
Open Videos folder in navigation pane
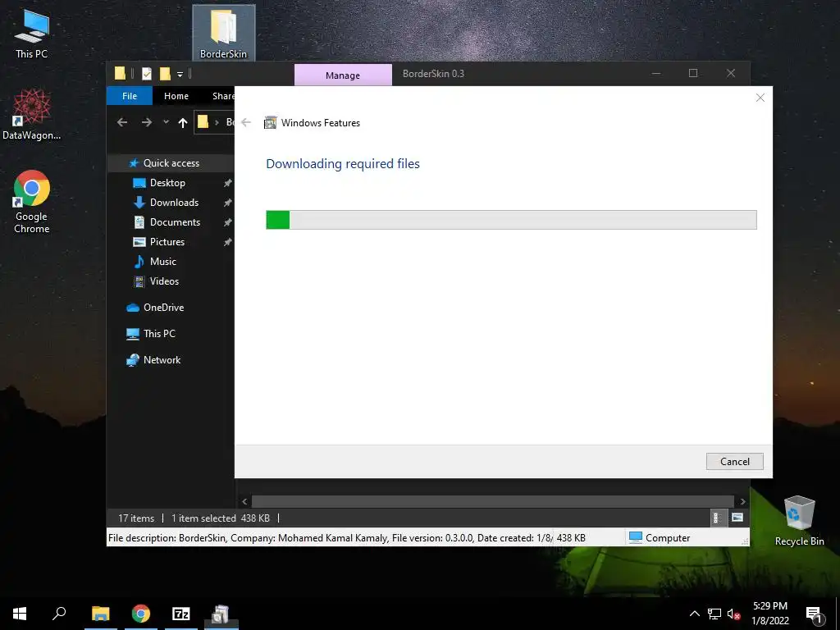[x=164, y=281]
